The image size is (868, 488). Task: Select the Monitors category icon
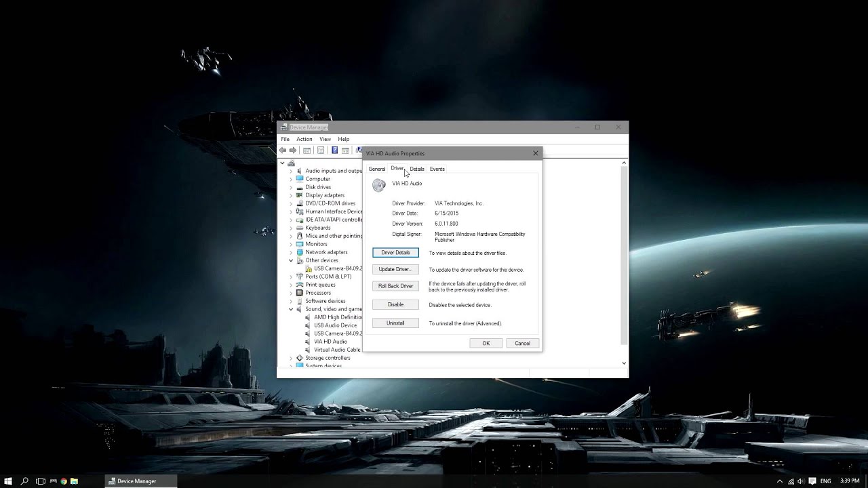tap(300, 244)
